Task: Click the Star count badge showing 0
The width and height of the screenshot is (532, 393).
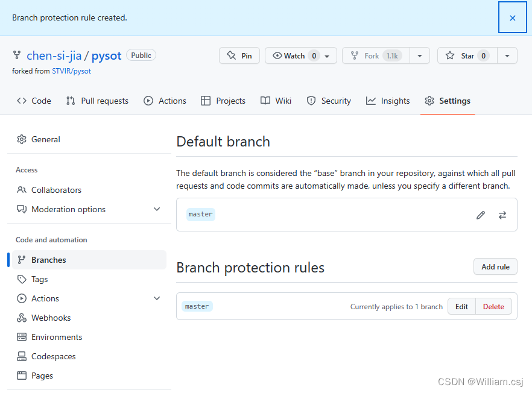Action: pyautogui.click(x=484, y=55)
